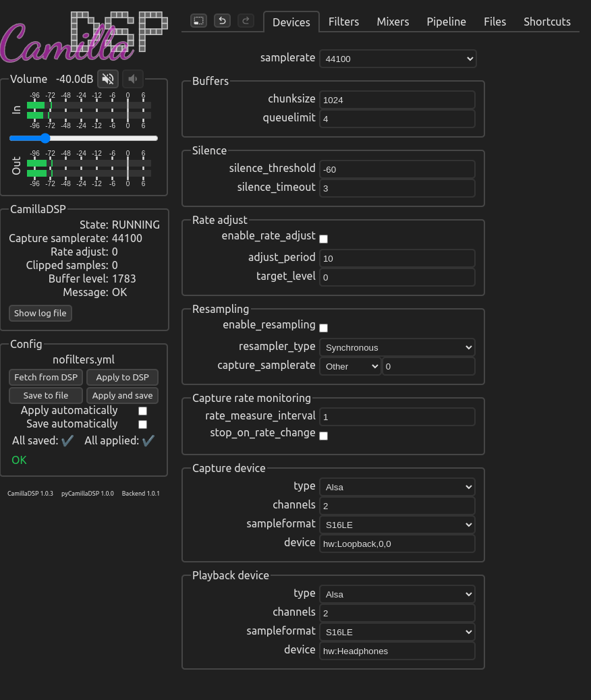Image resolution: width=591 pixels, height=700 pixels.
Task: Open the resampler_type dropdown
Action: (397, 347)
